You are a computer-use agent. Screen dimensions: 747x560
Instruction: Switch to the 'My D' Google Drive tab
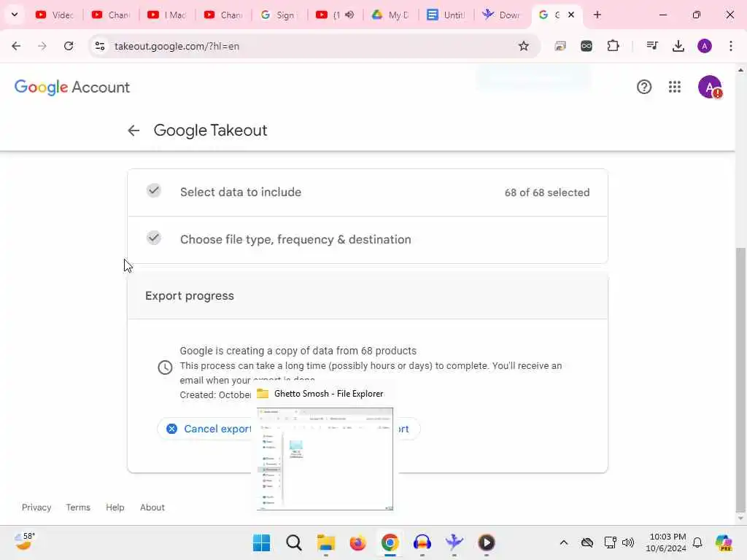(392, 15)
